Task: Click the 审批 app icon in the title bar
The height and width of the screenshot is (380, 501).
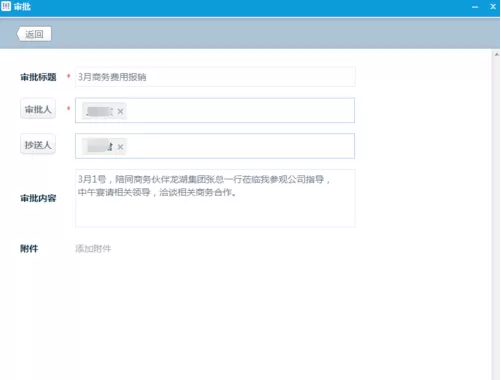Action: (x=6, y=6)
